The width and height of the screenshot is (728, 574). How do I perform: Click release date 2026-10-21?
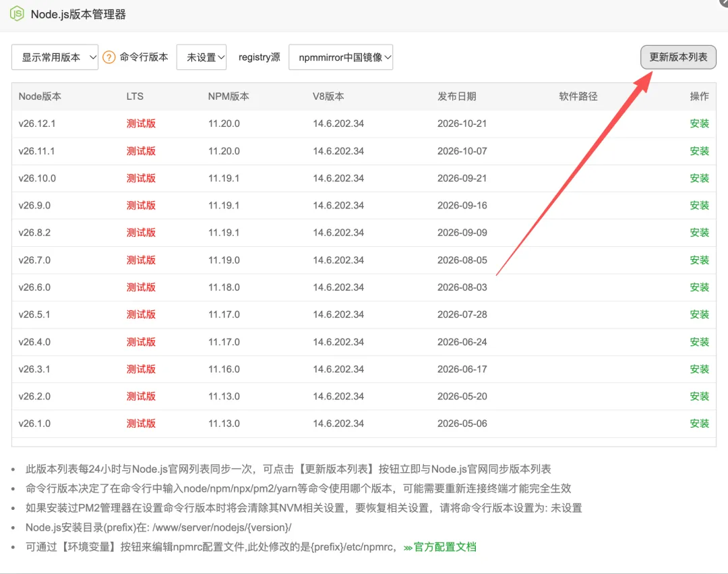[x=462, y=123]
